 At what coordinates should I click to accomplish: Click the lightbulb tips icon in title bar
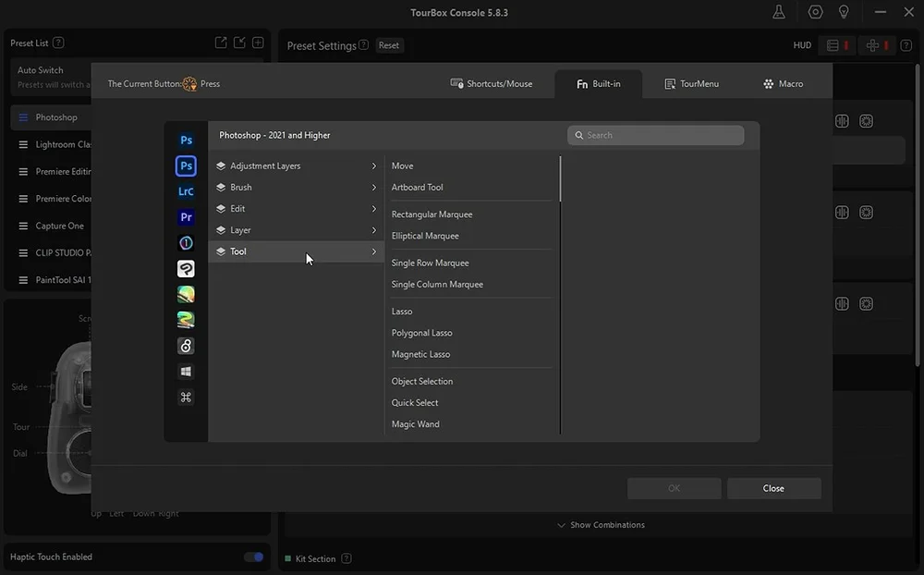844,12
